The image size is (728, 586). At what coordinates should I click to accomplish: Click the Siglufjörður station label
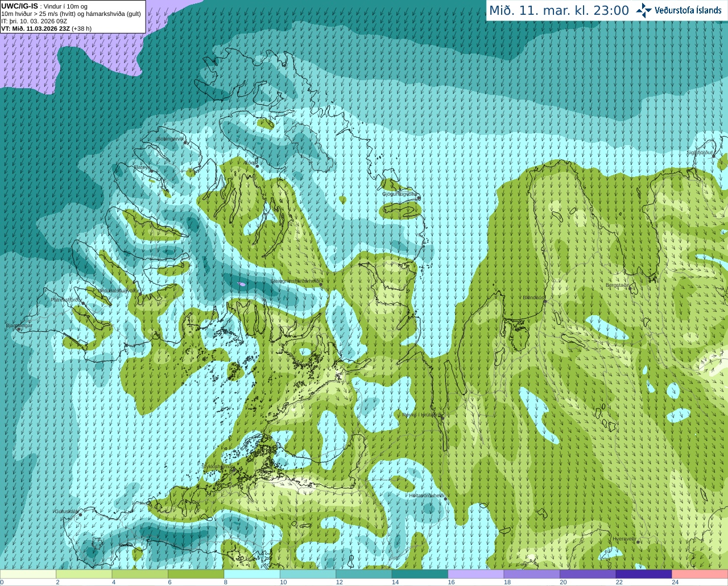(699, 152)
